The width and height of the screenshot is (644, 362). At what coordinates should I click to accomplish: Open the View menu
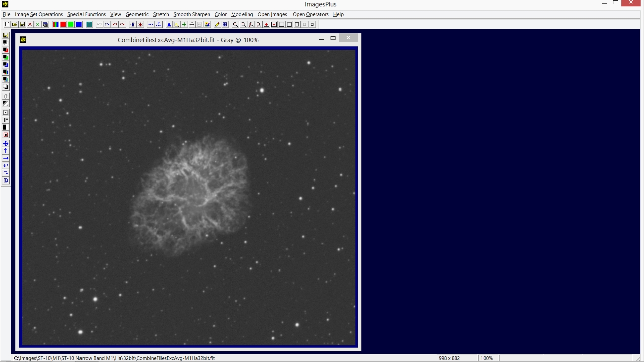pos(116,14)
